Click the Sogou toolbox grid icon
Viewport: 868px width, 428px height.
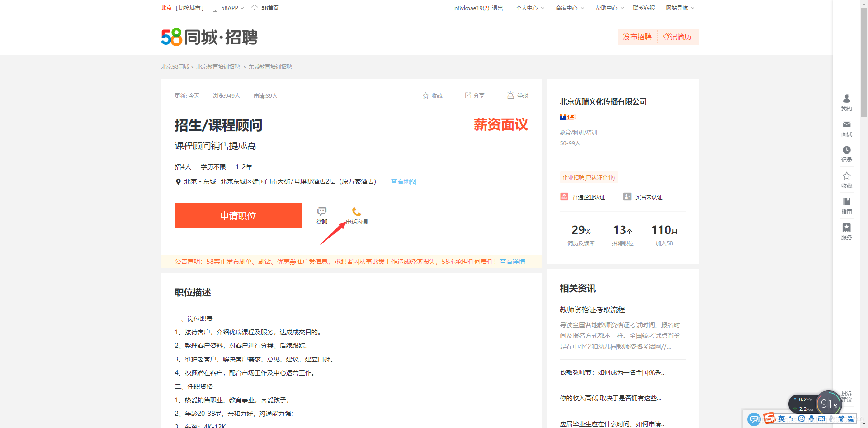point(851,418)
